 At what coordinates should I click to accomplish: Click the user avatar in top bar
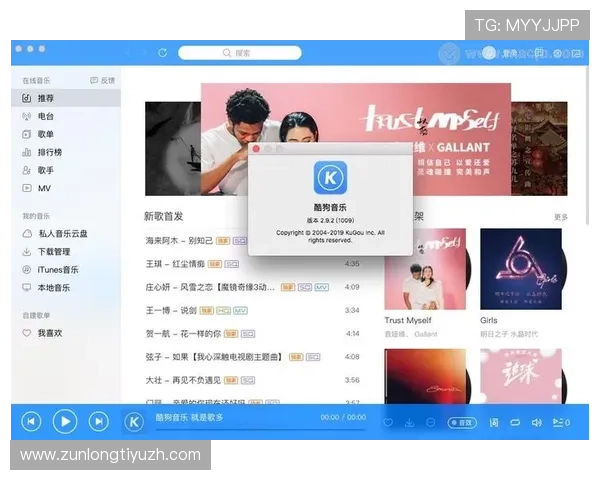click(x=489, y=53)
